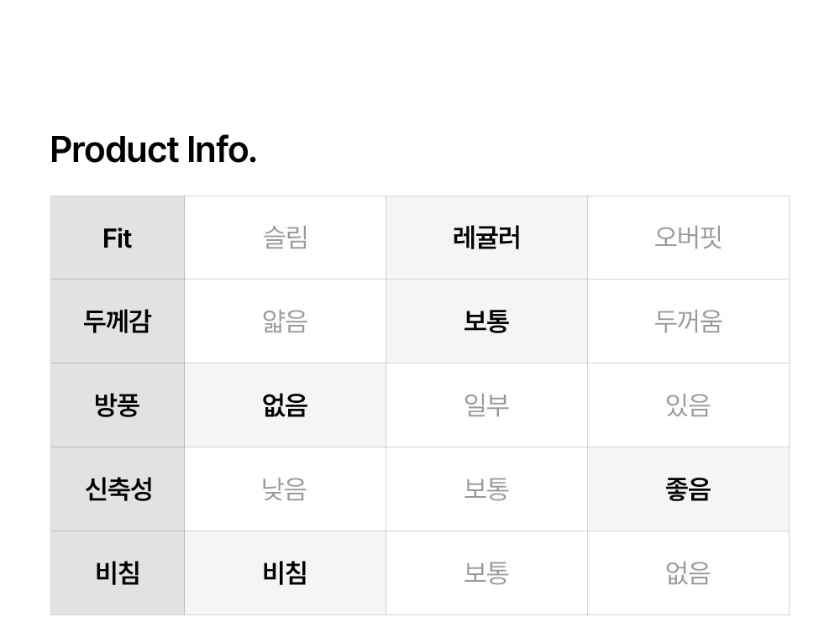Select 낮음 elasticity option
Screen dimensions: 840x643
[x=286, y=489]
